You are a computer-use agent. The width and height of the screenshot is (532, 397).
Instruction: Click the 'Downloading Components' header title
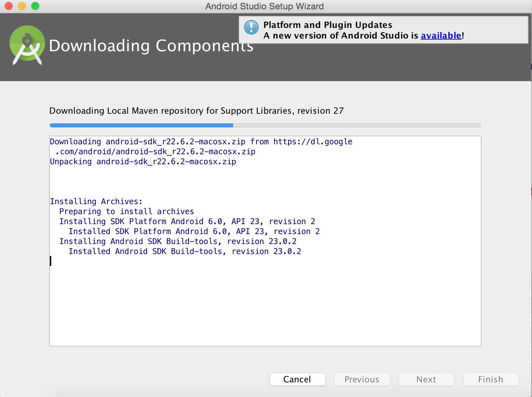[x=151, y=46]
